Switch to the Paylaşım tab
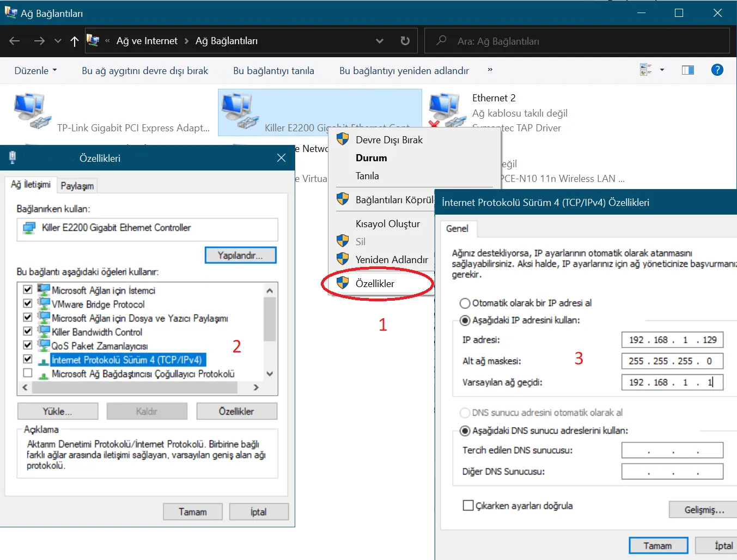This screenshot has width=737, height=560. pos(77,186)
